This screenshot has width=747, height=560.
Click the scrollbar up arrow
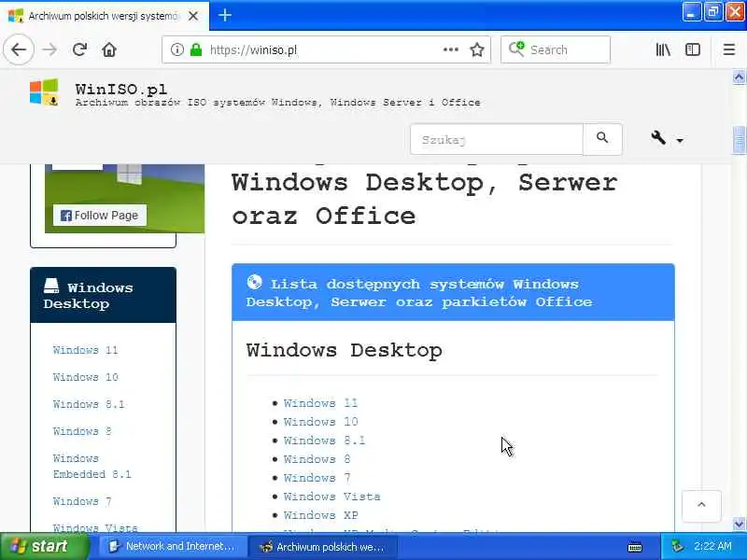tap(739, 77)
